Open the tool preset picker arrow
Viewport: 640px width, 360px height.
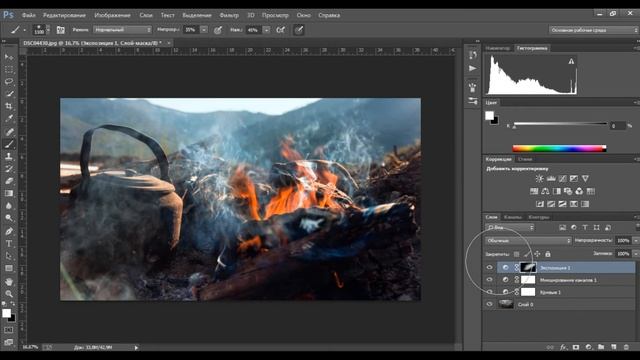[x=24, y=30]
